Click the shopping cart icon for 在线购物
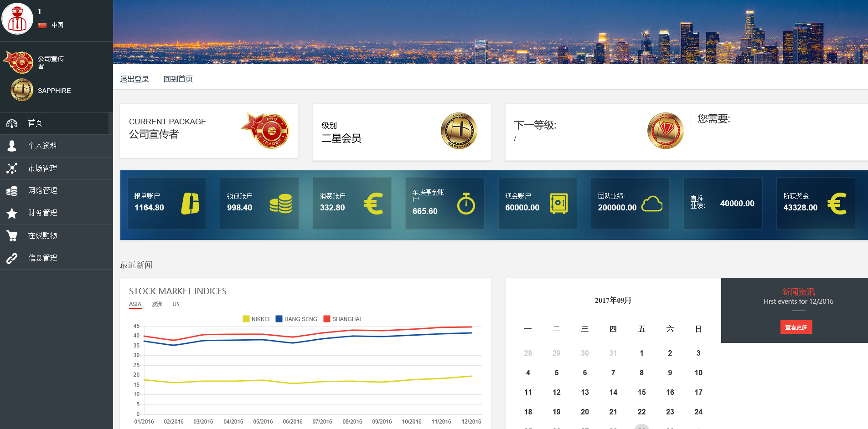868x429 pixels. tap(12, 235)
